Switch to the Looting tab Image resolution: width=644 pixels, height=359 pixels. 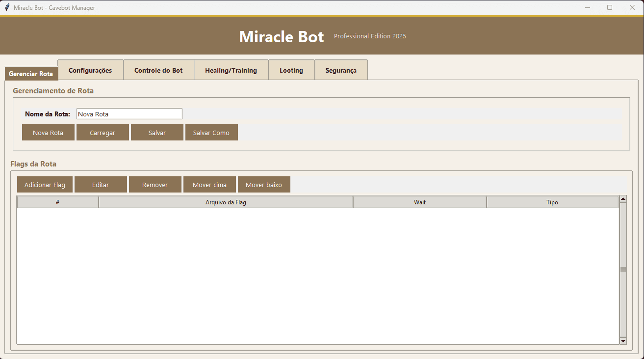pyautogui.click(x=291, y=70)
